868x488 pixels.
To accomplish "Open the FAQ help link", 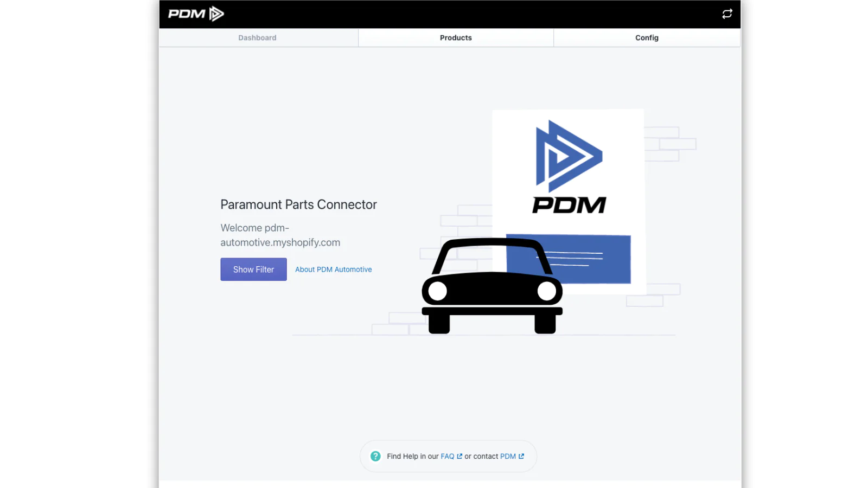I will pyautogui.click(x=448, y=457).
